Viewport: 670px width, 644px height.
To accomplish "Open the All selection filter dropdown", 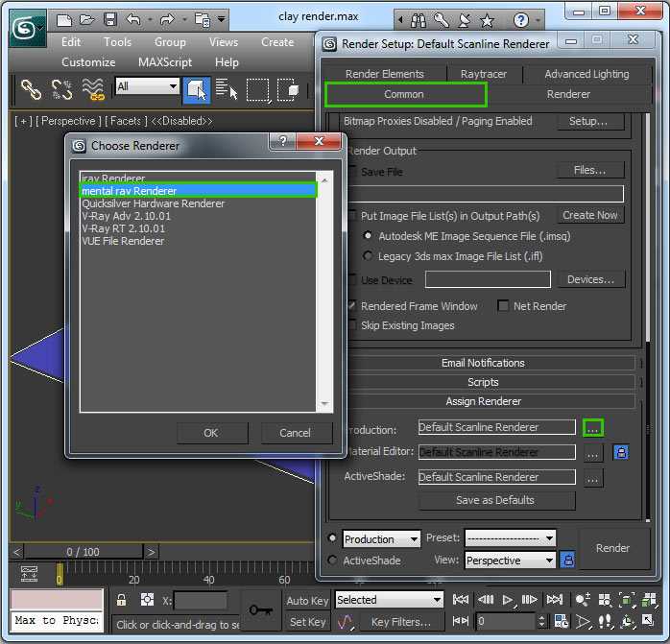I will click(147, 86).
